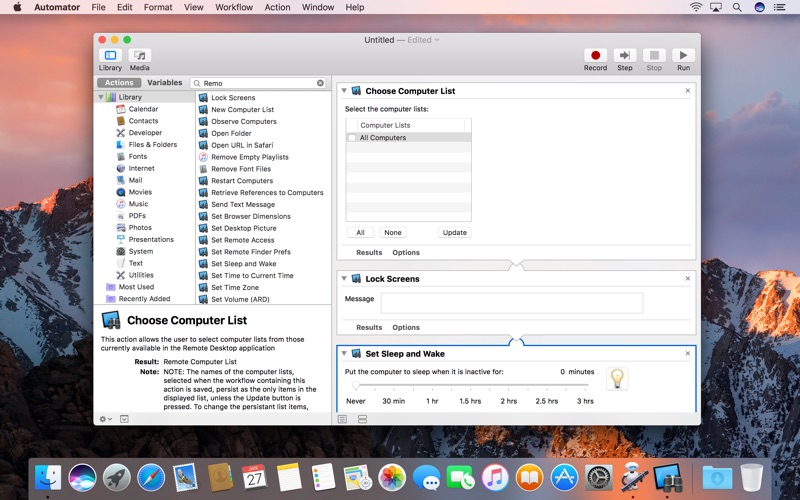Open the gear menu at bottom left

pos(105,418)
